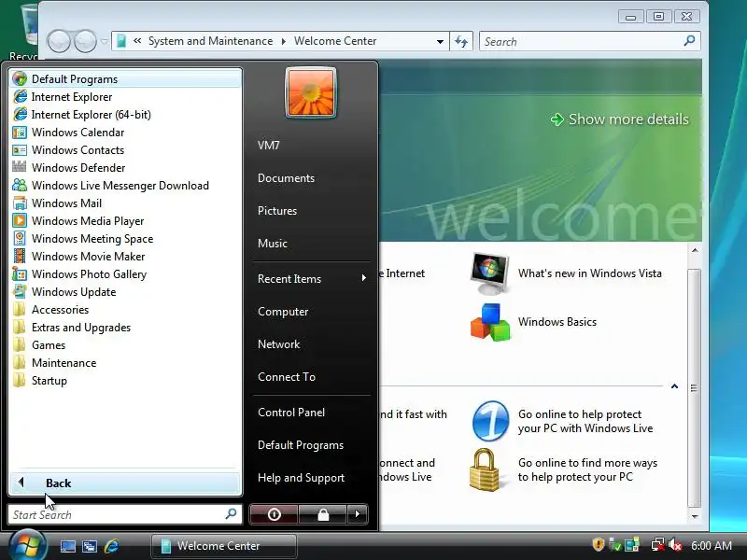
Task: Click the Welcome Center scrollbar up arrow
Action: [695, 250]
